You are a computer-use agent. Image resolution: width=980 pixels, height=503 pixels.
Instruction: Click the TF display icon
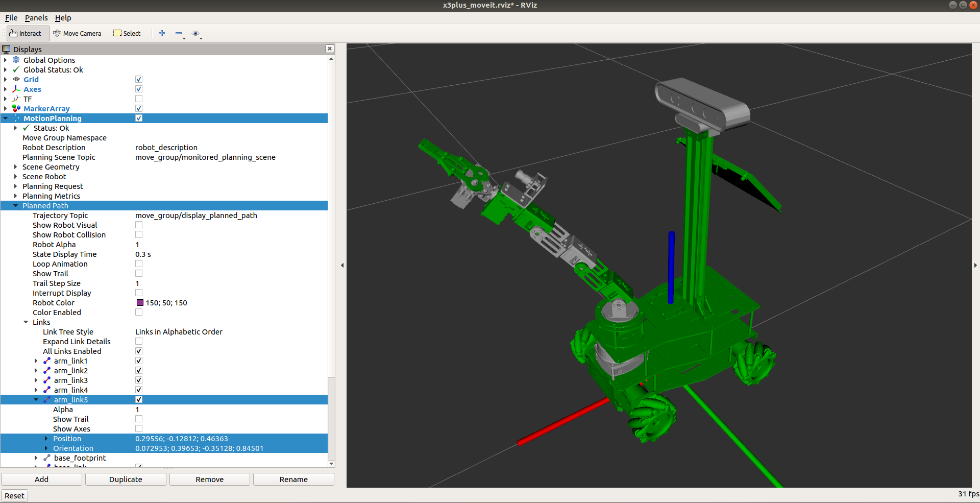(16, 99)
